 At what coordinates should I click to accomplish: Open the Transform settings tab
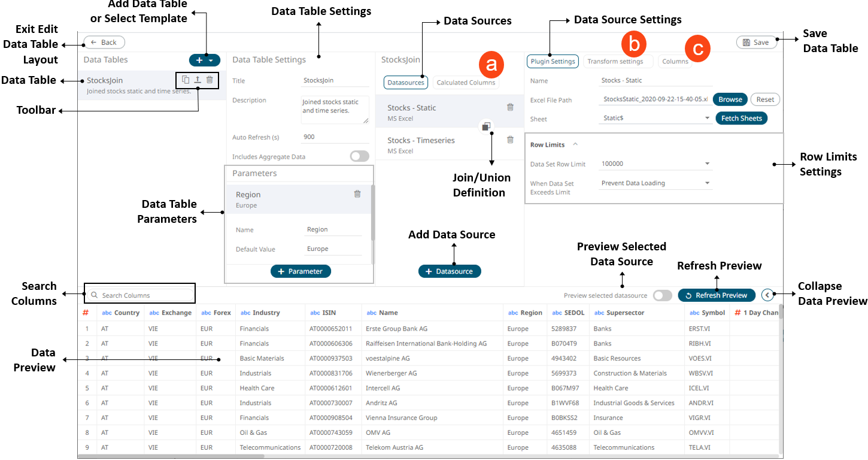[615, 61]
